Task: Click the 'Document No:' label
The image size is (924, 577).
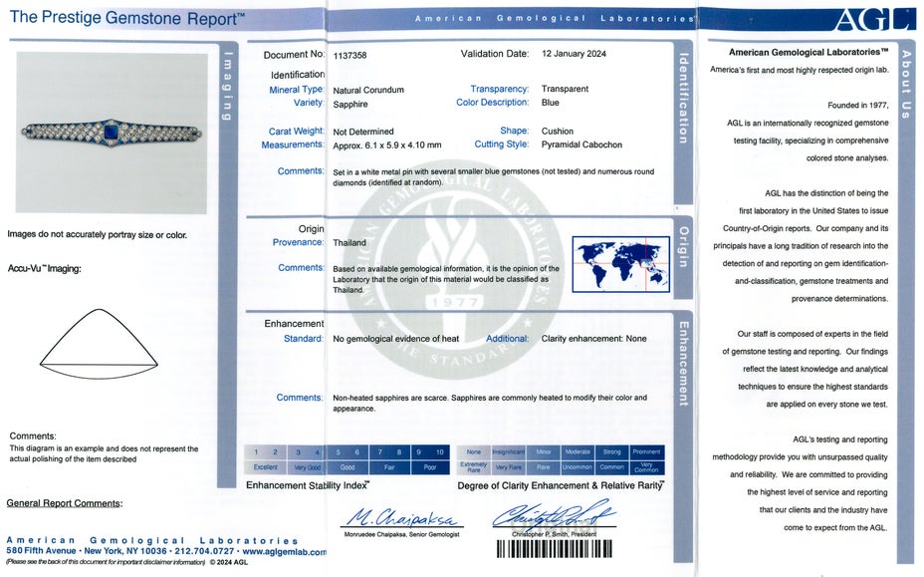Action: pyautogui.click(x=294, y=55)
